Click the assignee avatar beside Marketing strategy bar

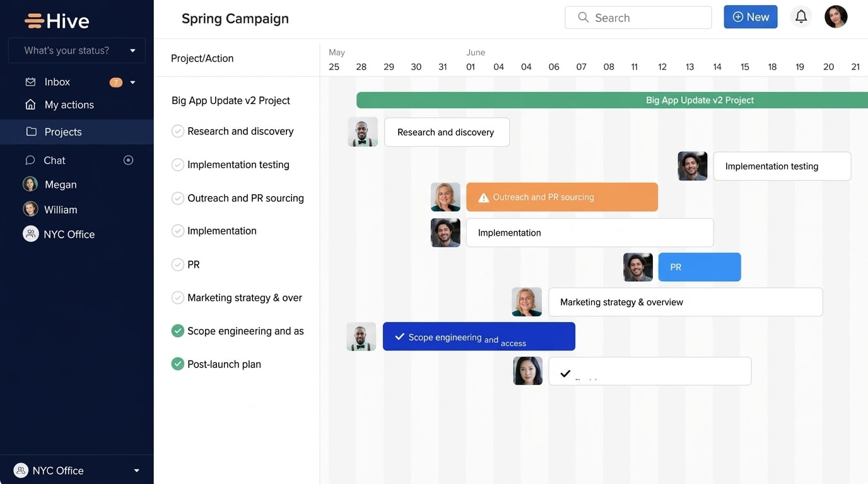coord(527,302)
